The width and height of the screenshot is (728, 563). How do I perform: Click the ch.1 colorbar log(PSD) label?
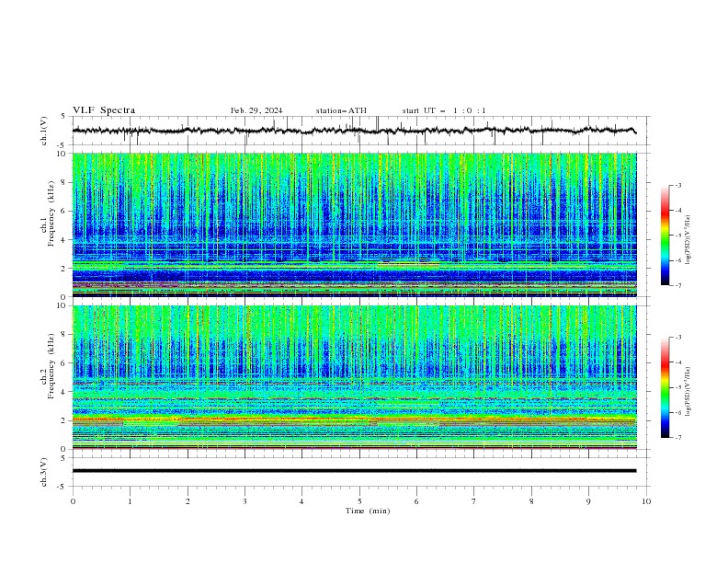688,240
